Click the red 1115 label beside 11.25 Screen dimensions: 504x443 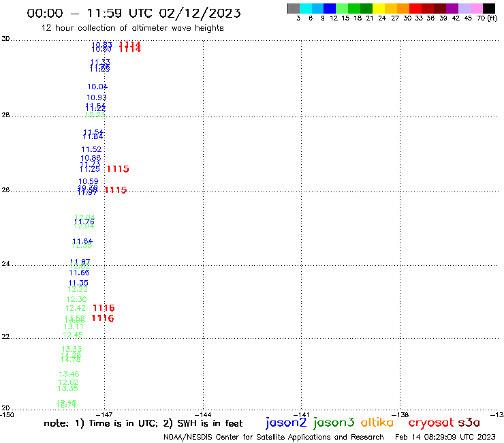click(x=118, y=168)
